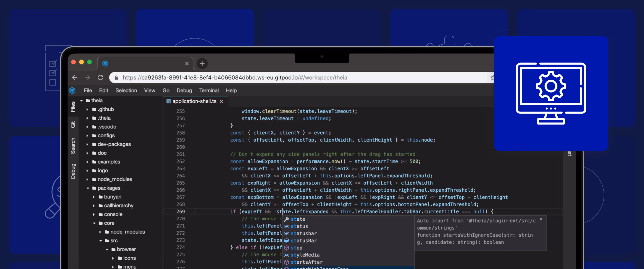644x269 pixels.
Task: Expand the examples folder
Action: [87, 162]
